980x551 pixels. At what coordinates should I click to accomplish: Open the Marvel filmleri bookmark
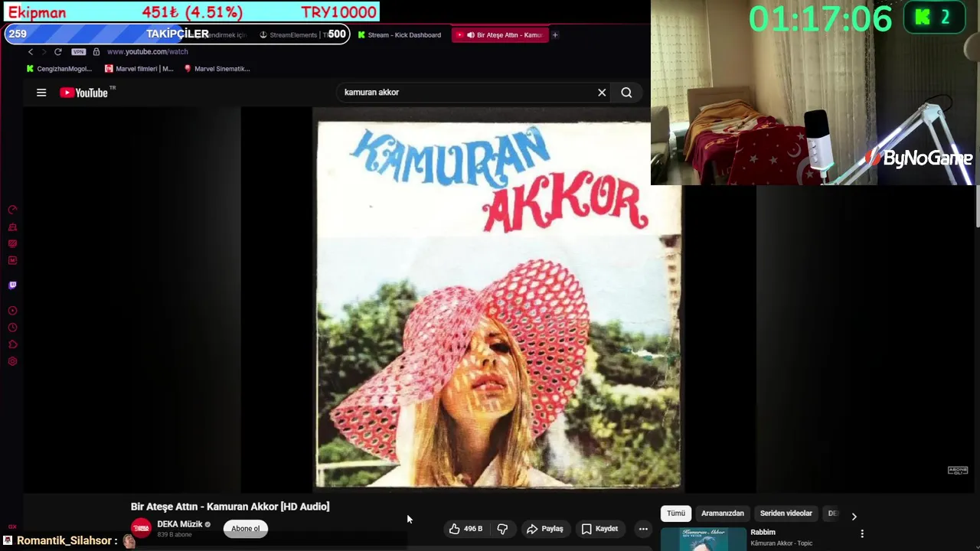(139, 69)
